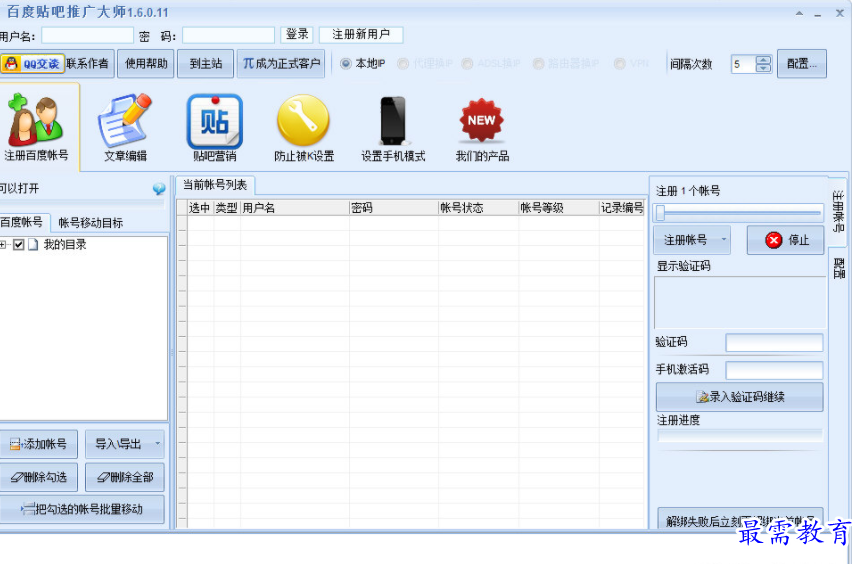The image size is (860, 564).
Task: Select the 代理换IP radio button
Action: (403, 64)
